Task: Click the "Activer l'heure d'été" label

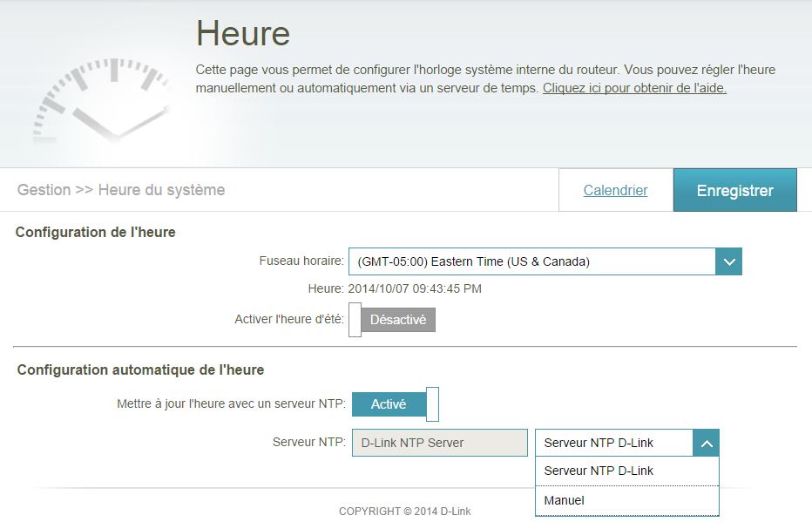Action: [x=289, y=320]
